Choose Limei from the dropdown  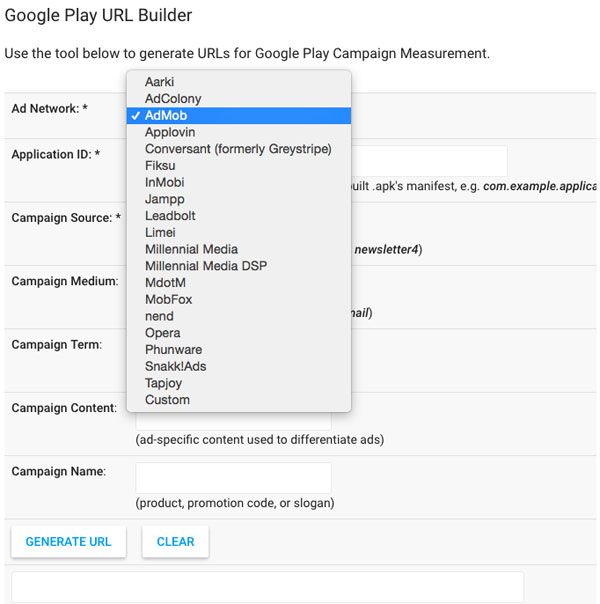161,232
